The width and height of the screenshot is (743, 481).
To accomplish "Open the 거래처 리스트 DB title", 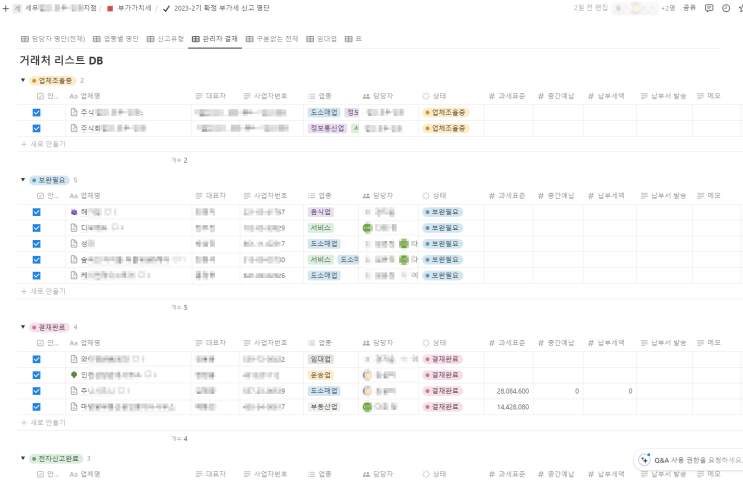I will click(x=61, y=60).
